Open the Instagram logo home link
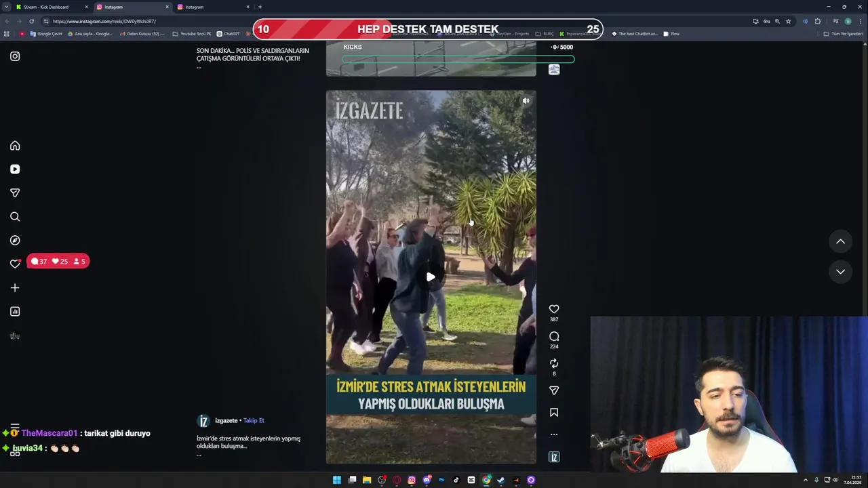Image resolution: width=868 pixels, height=488 pixels. pos(15,56)
